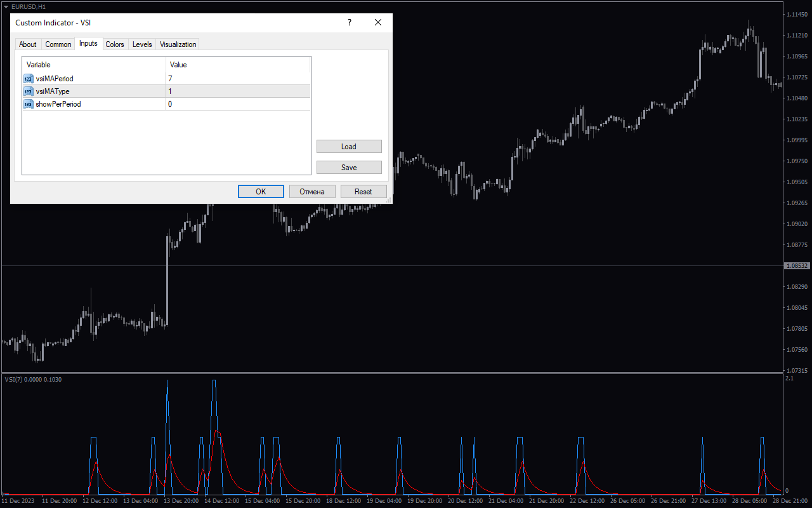Image resolution: width=812 pixels, height=508 pixels.
Task: Confirm with the OK button
Action: click(x=261, y=192)
